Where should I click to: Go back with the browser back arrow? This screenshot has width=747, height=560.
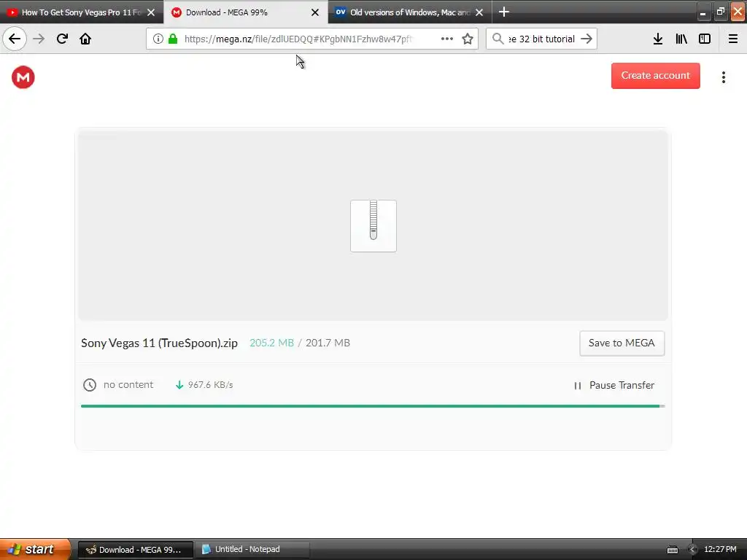(15, 39)
